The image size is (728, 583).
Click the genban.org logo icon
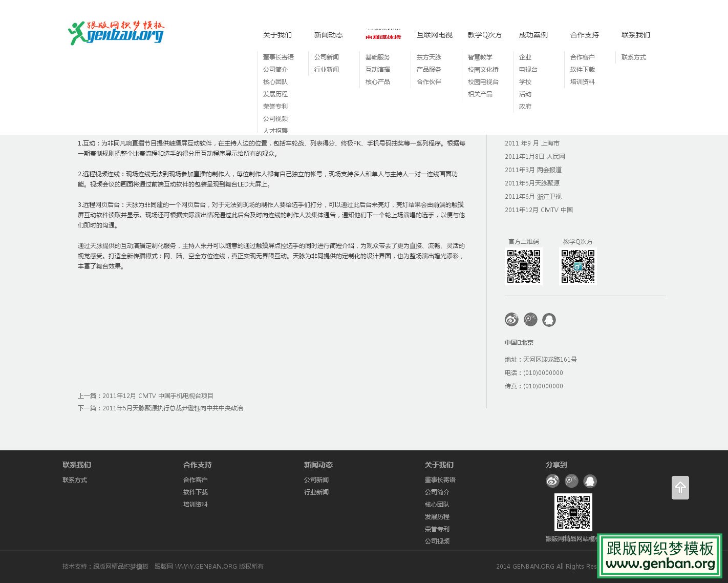[x=117, y=33]
